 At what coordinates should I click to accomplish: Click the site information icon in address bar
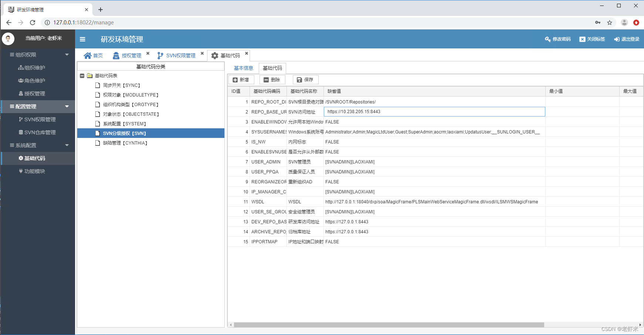[47, 23]
